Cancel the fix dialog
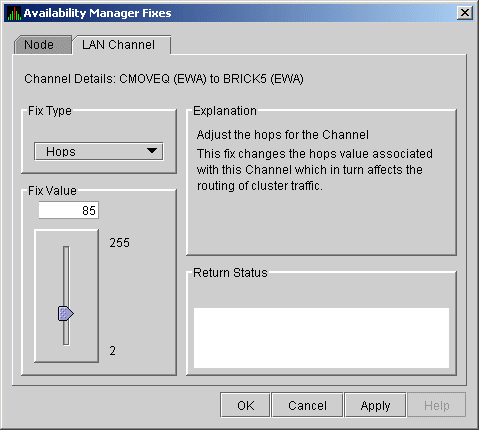 (x=307, y=405)
